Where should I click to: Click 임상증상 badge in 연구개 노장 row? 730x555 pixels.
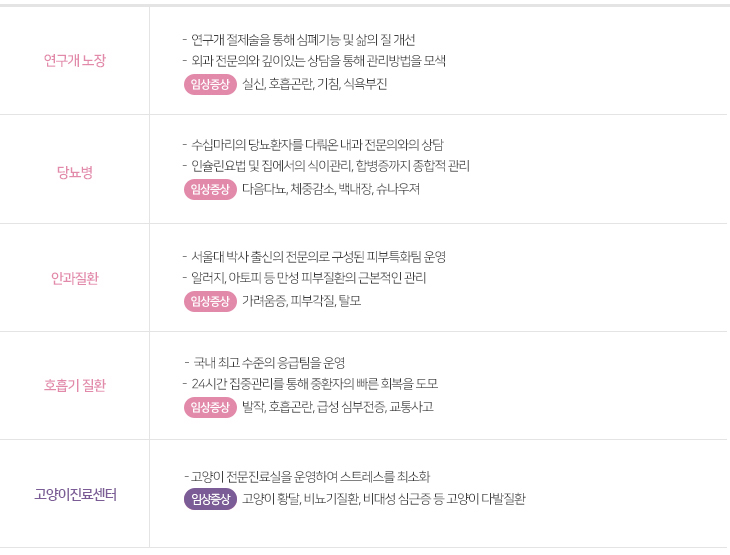(x=210, y=84)
